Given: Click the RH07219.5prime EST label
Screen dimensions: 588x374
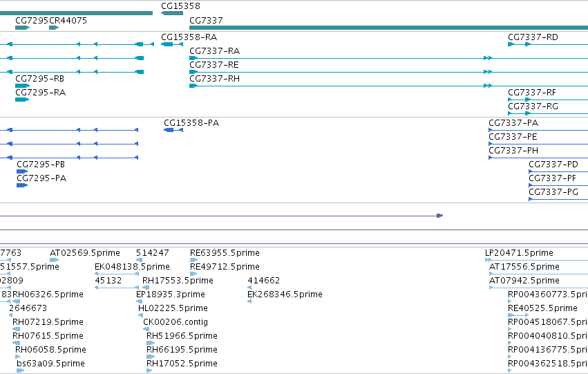Looking at the screenshot, I should (48, 322).
